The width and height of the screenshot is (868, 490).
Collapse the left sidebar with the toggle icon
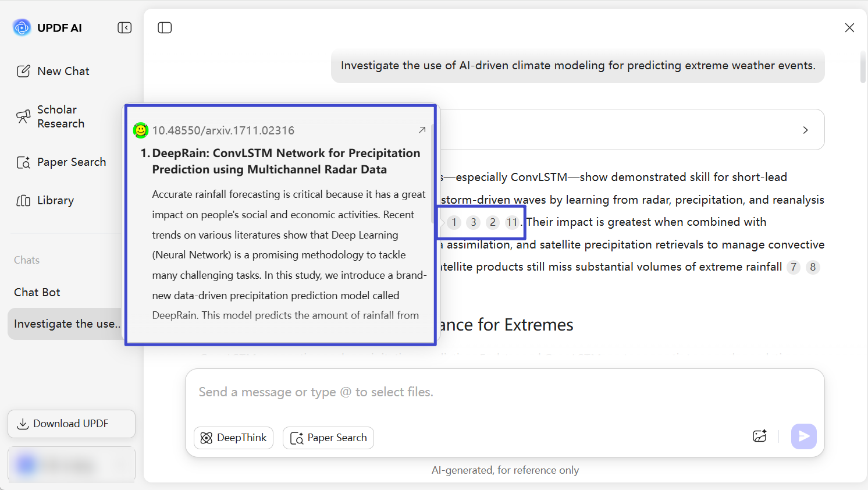[x=124, y=28]
